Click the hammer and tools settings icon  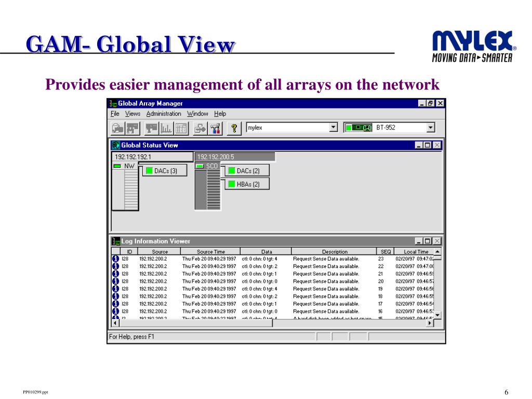point(215,129)
